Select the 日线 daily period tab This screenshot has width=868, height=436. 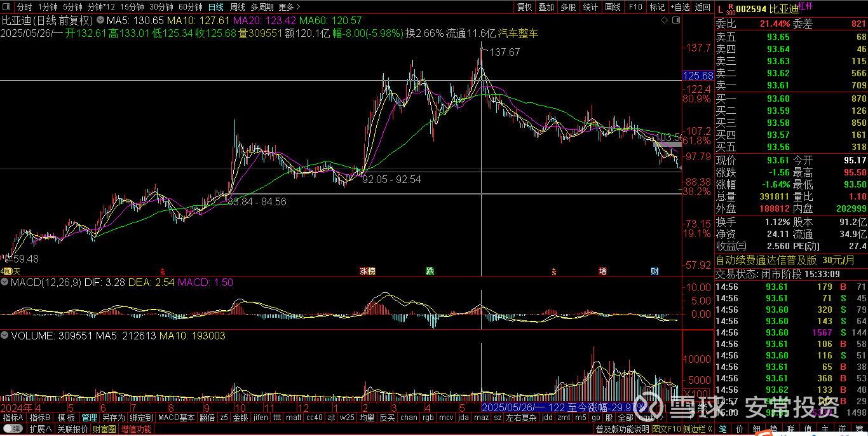point(216,7)
